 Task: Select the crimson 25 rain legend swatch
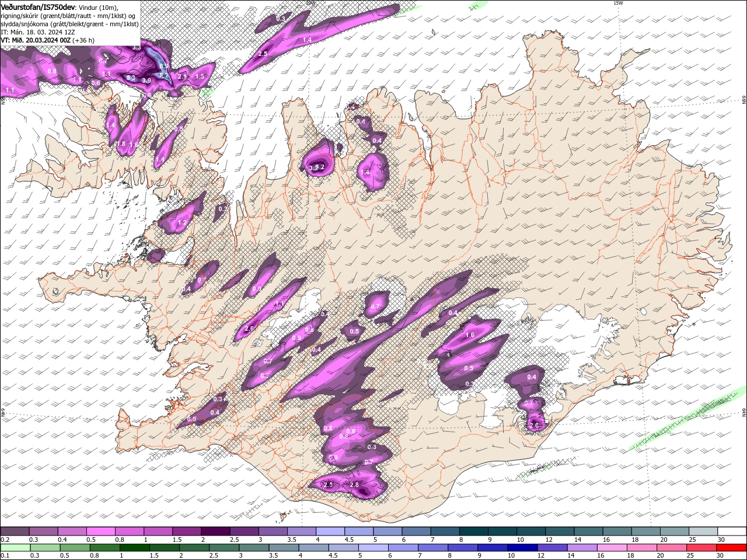(x=701, y=548)
